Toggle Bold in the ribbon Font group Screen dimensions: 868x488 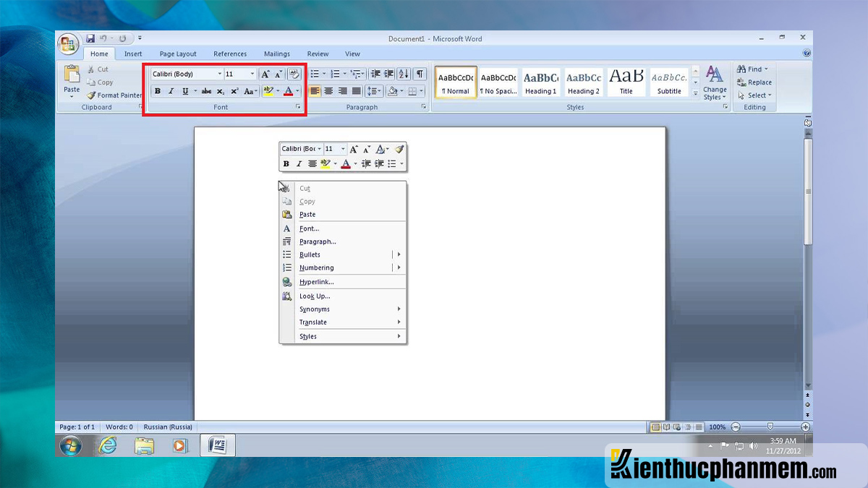click(157, 91)
